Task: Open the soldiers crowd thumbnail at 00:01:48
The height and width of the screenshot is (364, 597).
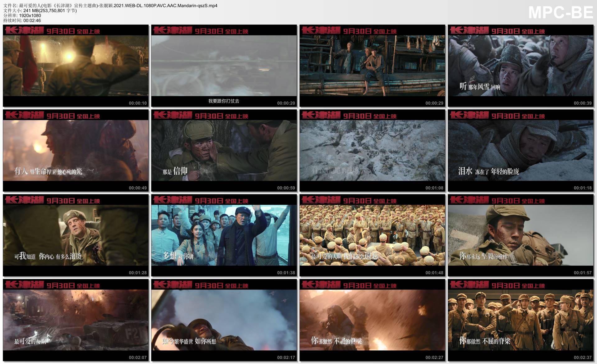Action: [x=372, y=235]
